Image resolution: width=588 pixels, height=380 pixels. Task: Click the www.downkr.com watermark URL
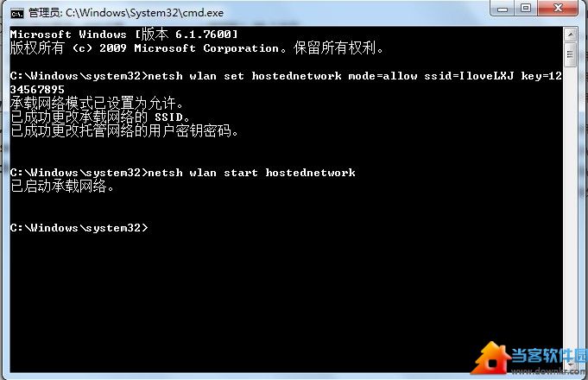pyautogui.click(x=549, y=370)
